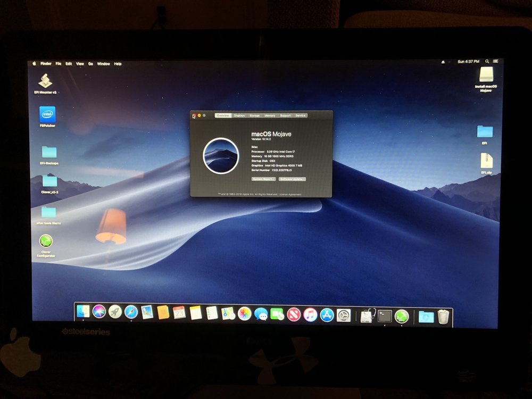Open Terminal from the Dock
532x399 pixels.
click(385, 316)
